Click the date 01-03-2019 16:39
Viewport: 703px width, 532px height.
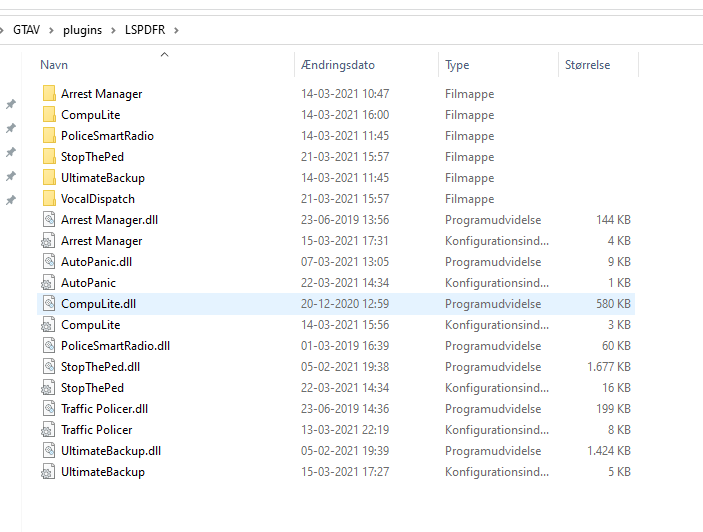pyautogui.click(x=345, y=346)
